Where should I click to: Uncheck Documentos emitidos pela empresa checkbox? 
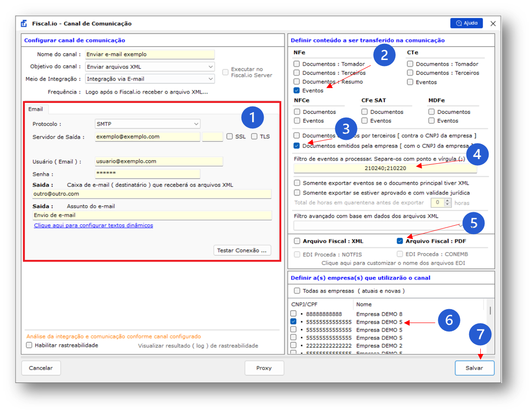[x=297, y=145]
